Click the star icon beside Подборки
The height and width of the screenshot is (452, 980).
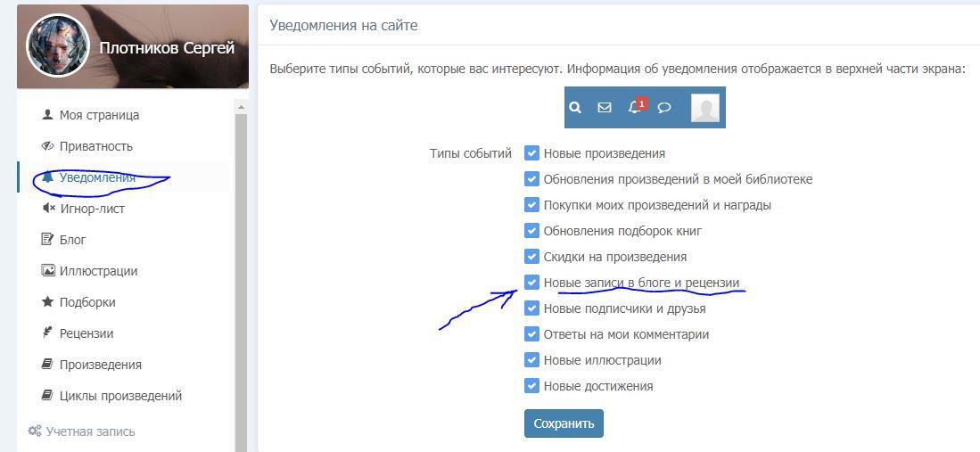tap(48, 302)
